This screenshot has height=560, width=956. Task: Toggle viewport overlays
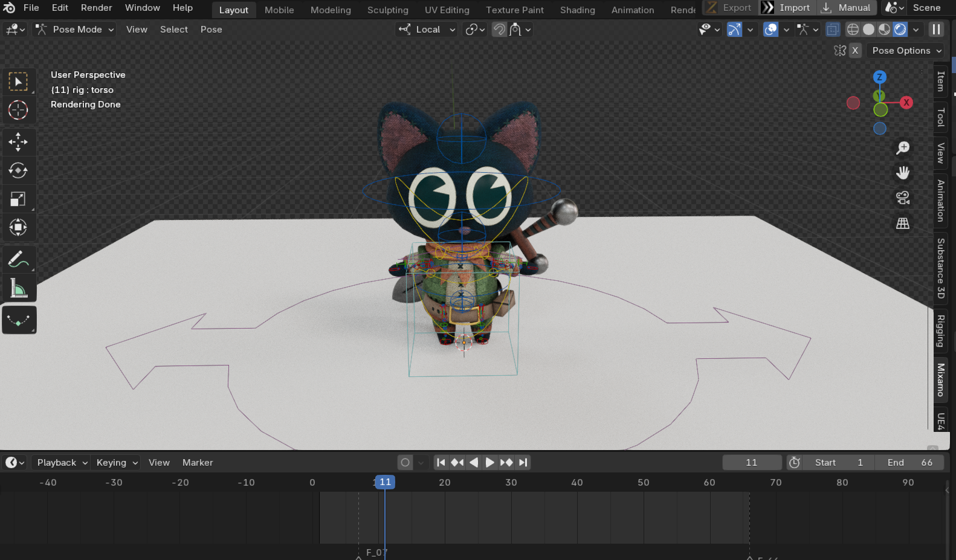(770, 30)
